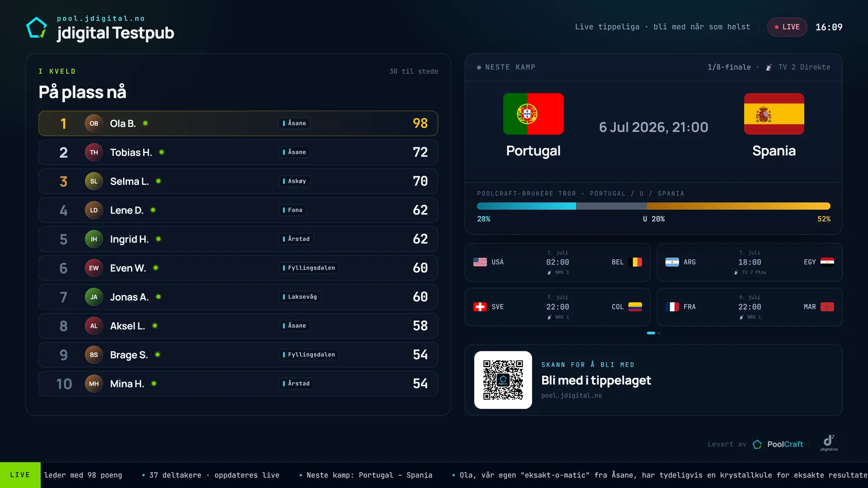868x488 pixels.
Task: Click the match date "6 Jul 2026, 21:00"
Action: click(x=654, y=127)
